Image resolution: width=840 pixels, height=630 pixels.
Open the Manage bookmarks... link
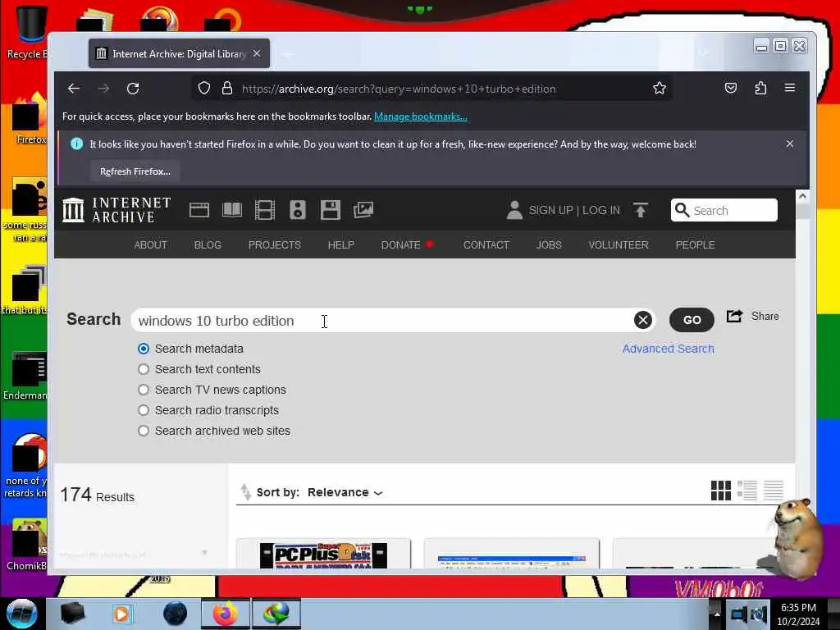(x=421, y=116)
